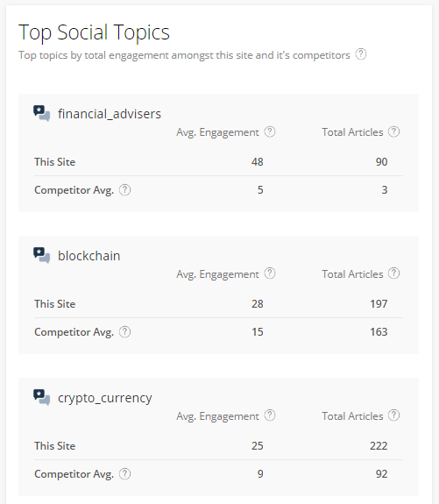Image resolution: width=439 pixels, height=504 pixels.
Task: Open Avg. Engagement help in financial_advisers card
Action: 270,131
